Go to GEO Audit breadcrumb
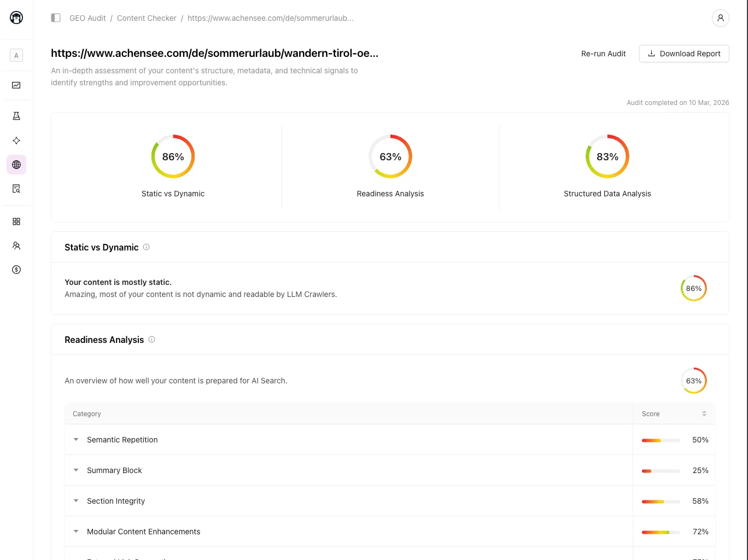The image size is (748, 560). pos(87,18)
